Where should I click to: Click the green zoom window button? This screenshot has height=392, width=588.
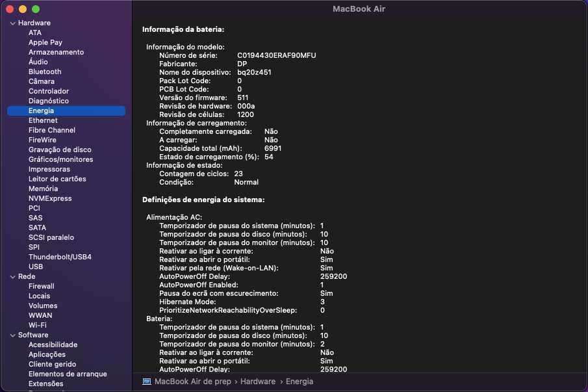(x=36, y=9)
